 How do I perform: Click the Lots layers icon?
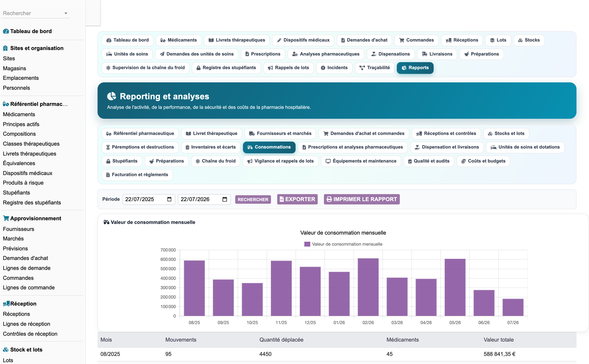tap(492, 40)
